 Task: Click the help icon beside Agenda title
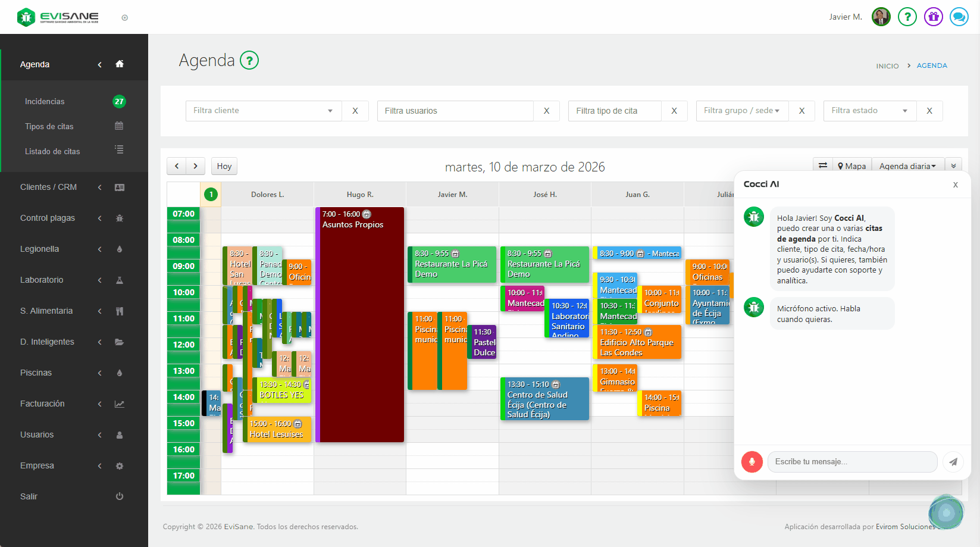(249, 60)
